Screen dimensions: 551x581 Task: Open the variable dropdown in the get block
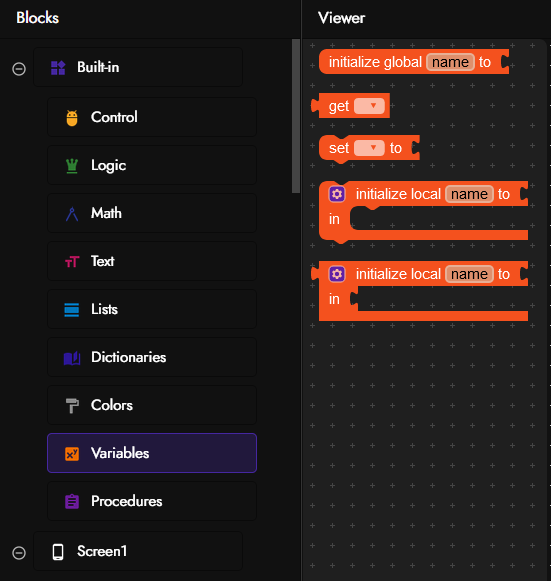369,106
